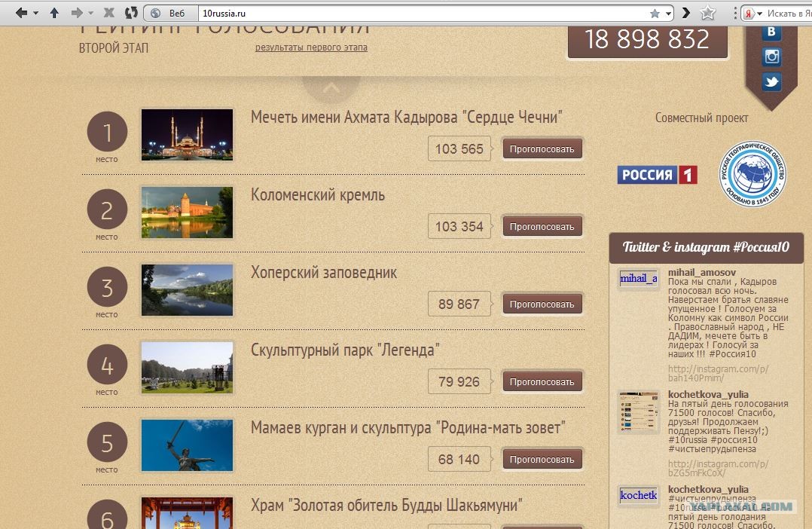The height and width of the screenshot is (529, 812).
Task: Open the back history dropdown arrow
Action: point(35,14)
